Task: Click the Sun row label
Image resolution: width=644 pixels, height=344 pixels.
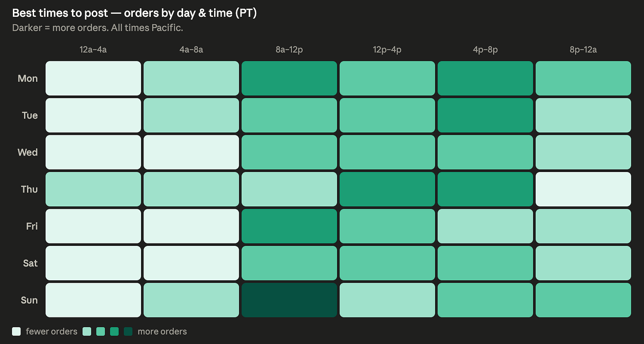Action: tap(29, 300)
